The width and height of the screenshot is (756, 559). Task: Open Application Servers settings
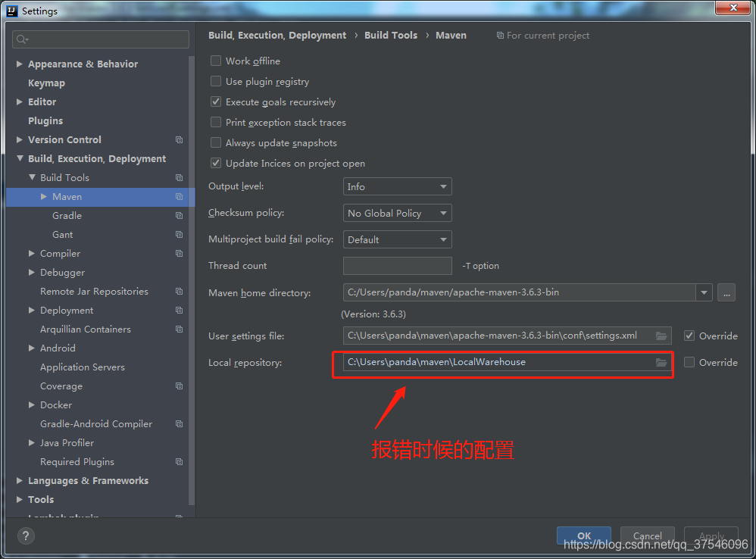tap(83, 367)
